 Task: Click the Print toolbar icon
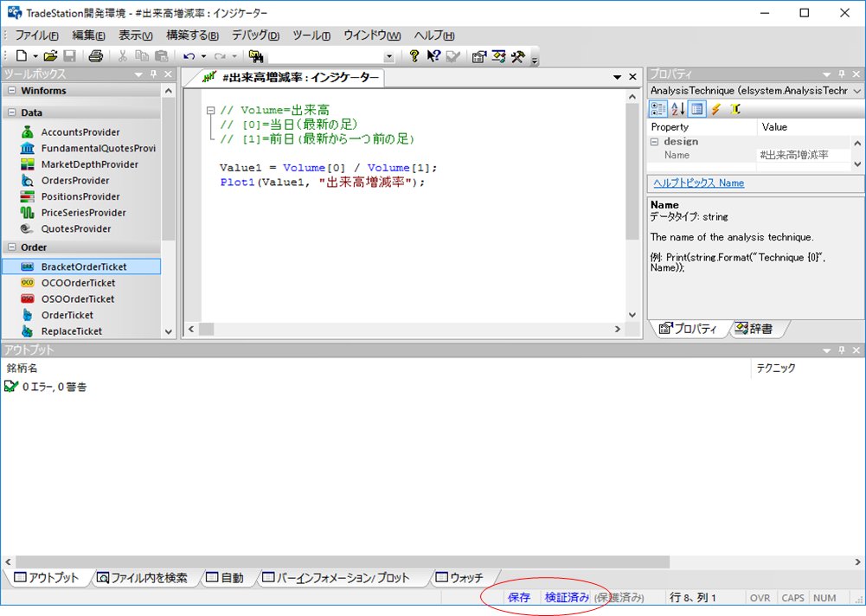[95, 55]
